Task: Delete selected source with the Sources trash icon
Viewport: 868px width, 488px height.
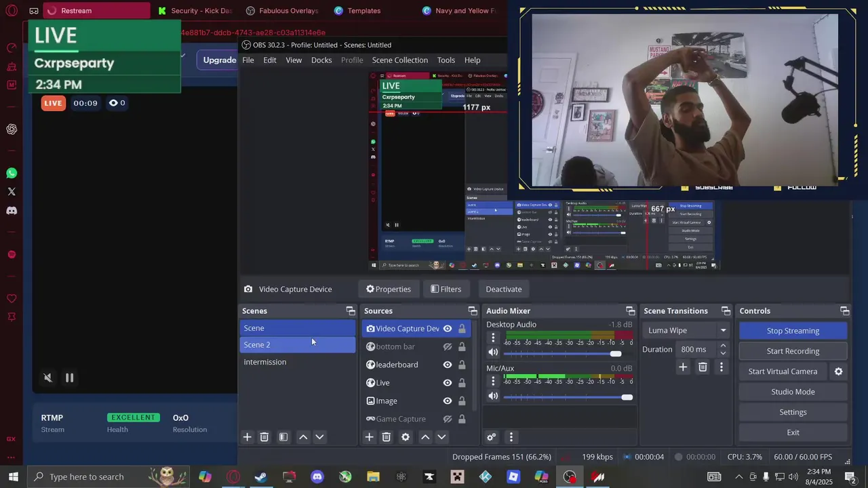Action: point(387,437)
